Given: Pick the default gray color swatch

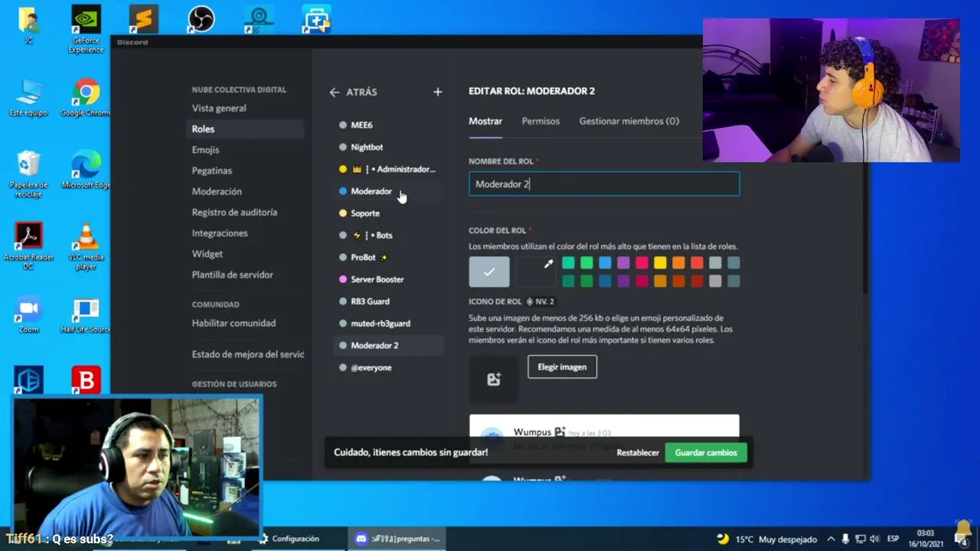Looking at the screenshot, I should click(489, 272).
